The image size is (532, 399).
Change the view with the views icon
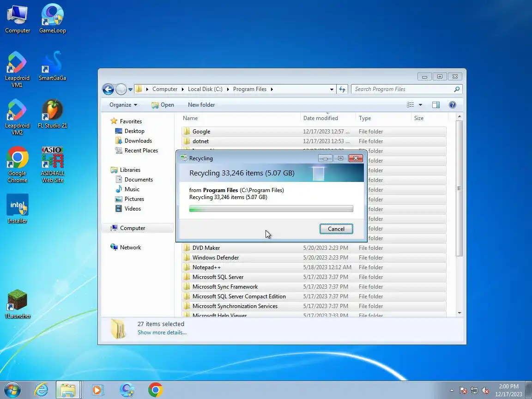tap(411, 105)
